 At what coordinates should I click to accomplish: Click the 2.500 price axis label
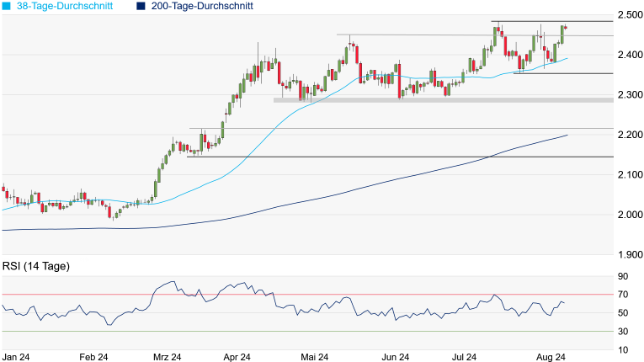tap(629, 15)
